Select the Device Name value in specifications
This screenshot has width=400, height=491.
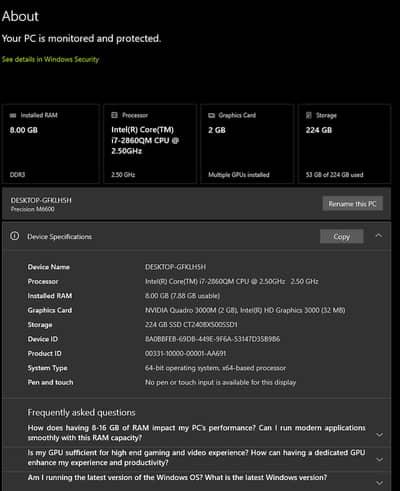click(175, 267)
